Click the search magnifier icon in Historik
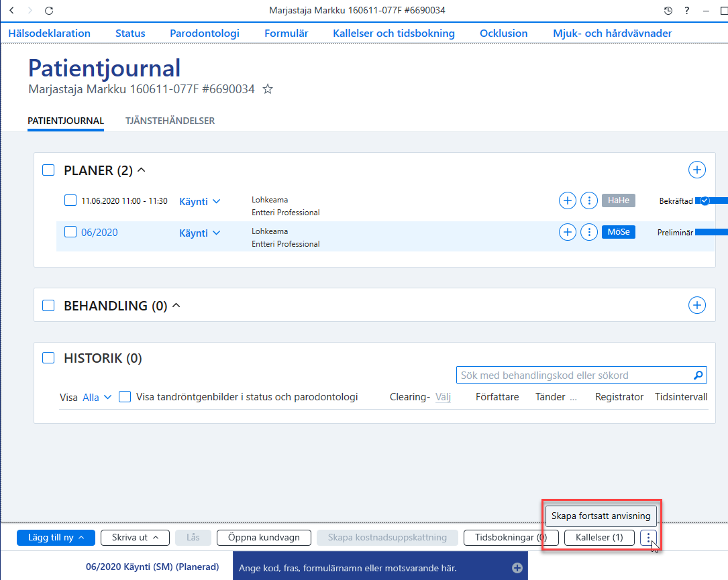 698,375
